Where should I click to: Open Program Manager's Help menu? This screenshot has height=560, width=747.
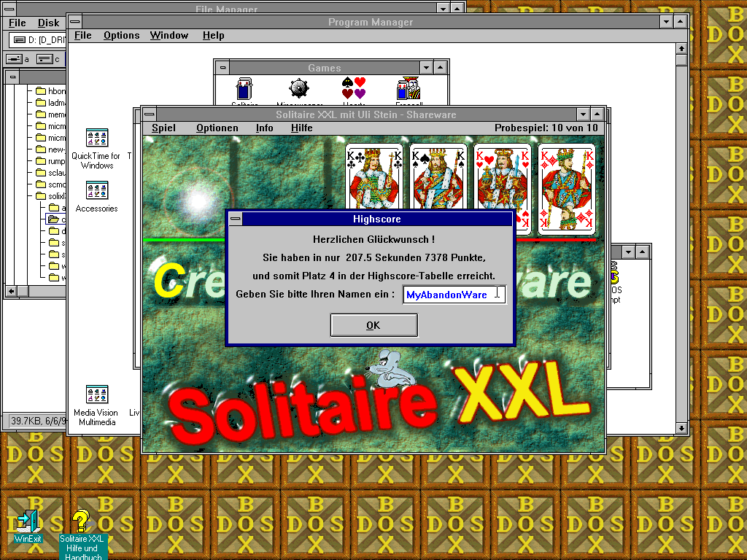pos(214,35)
